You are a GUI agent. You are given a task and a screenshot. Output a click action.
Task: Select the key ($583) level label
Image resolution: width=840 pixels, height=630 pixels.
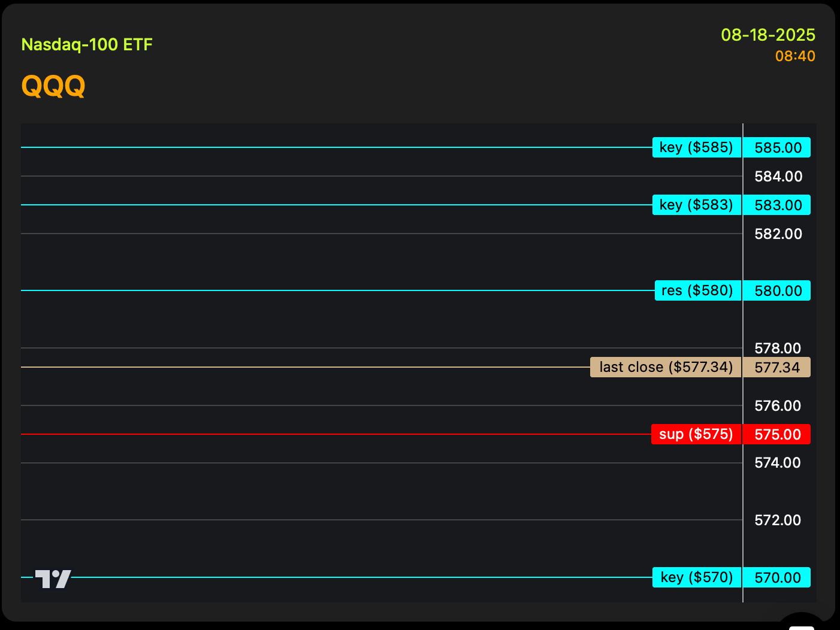(696, 205)
